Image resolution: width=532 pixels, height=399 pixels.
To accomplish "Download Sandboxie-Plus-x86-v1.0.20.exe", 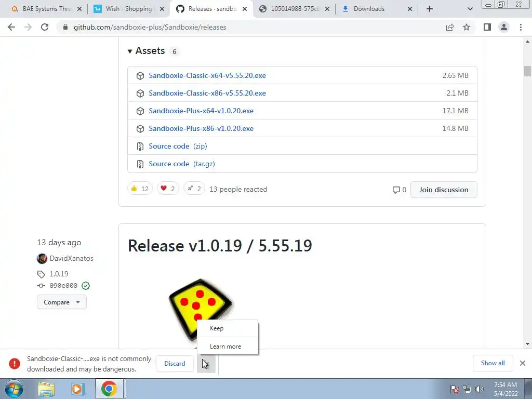I will (x=201, y=128).
